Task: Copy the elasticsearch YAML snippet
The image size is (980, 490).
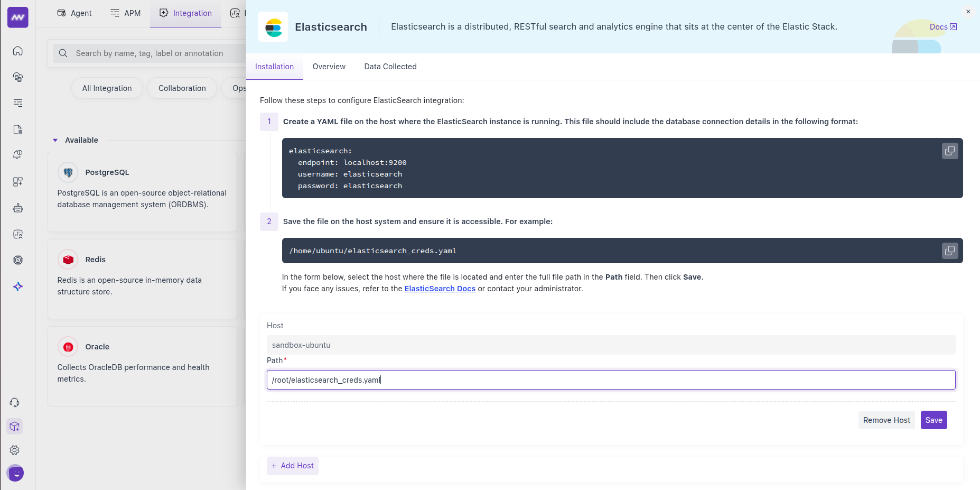Action: click(x=949, y=151)
